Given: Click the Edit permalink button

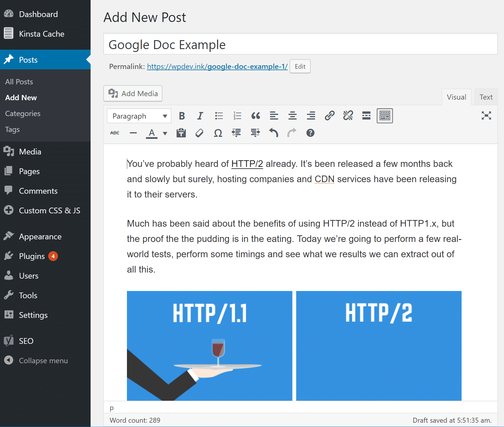Looking at the screenshot, I should [x=300, y=66].
